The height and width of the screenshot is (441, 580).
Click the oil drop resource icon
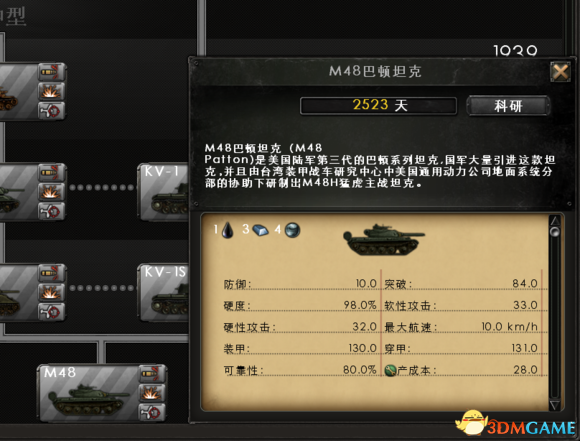click(227, 230)
